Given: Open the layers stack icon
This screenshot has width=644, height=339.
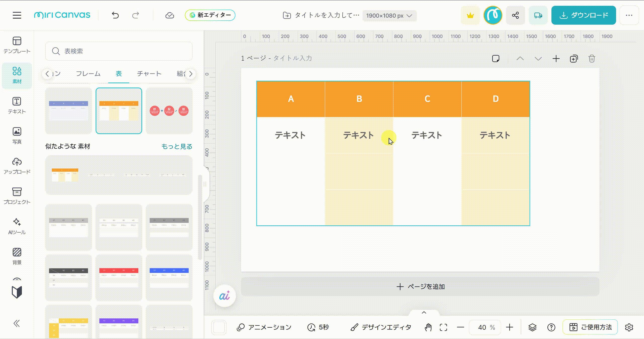Looking at the screenshot, I should pyautogui.click(x=532, y=327).
